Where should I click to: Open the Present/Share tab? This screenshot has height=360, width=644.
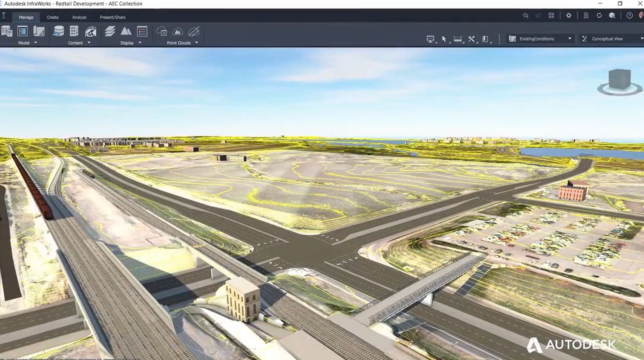pos(112,17)
